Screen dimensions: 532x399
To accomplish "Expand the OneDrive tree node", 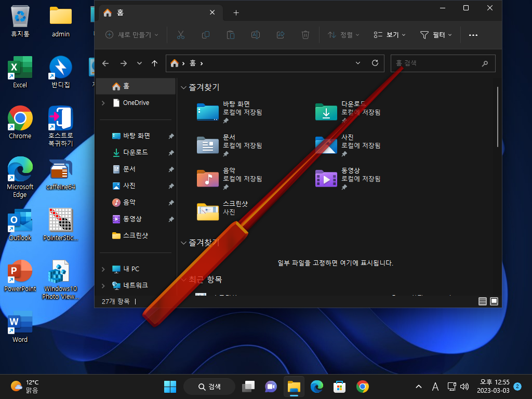I will point(103,103).
